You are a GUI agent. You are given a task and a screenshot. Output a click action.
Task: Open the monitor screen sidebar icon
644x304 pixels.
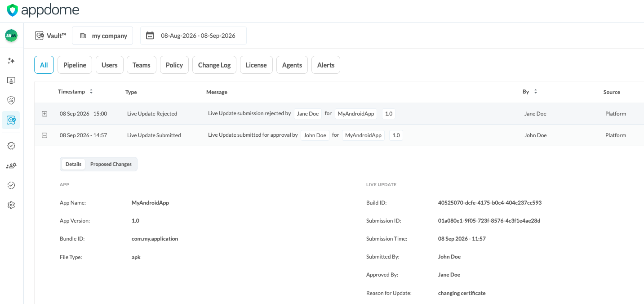pyautogui.click(x=11, y=80)
